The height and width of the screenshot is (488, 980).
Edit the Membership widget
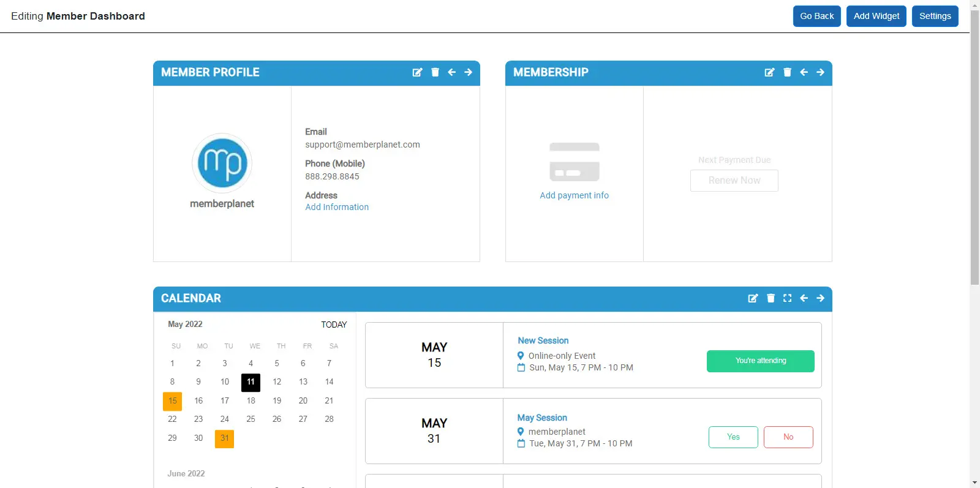[x=769, y=72]
